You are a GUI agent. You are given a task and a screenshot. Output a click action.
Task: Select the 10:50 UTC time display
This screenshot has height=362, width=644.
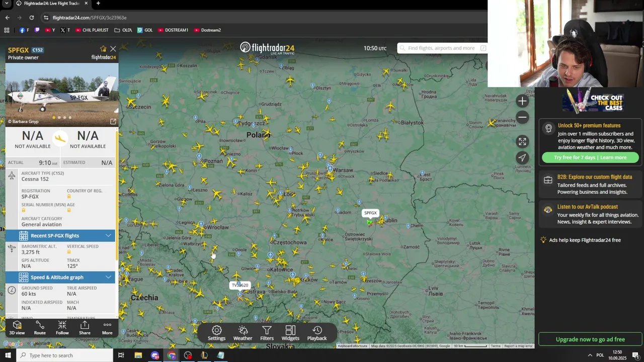[375, 48]
